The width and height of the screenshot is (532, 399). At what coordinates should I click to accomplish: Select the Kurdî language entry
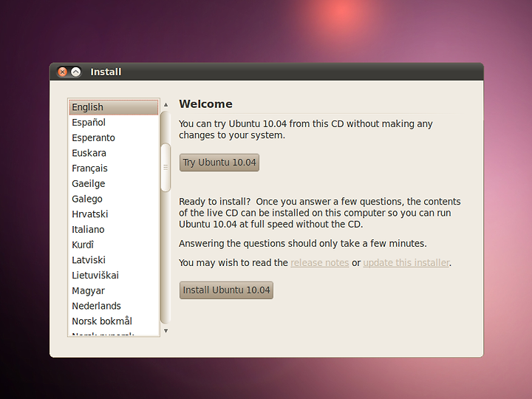114,245
